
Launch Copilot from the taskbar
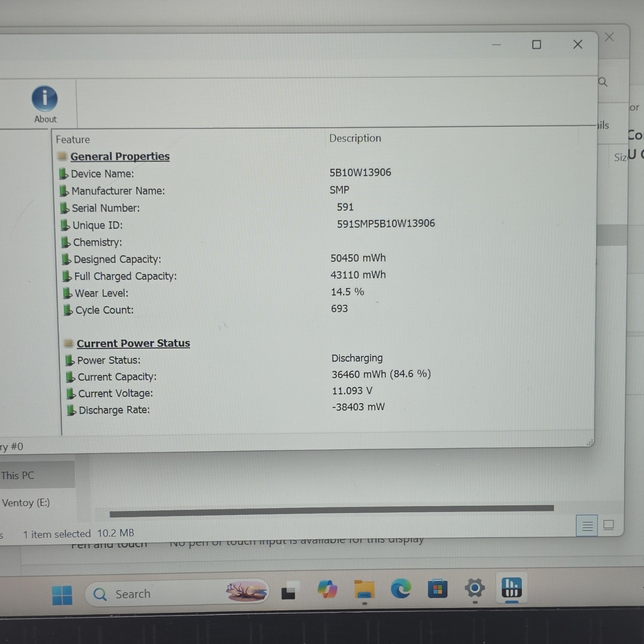pyautogui.click(x=327, y=590)
